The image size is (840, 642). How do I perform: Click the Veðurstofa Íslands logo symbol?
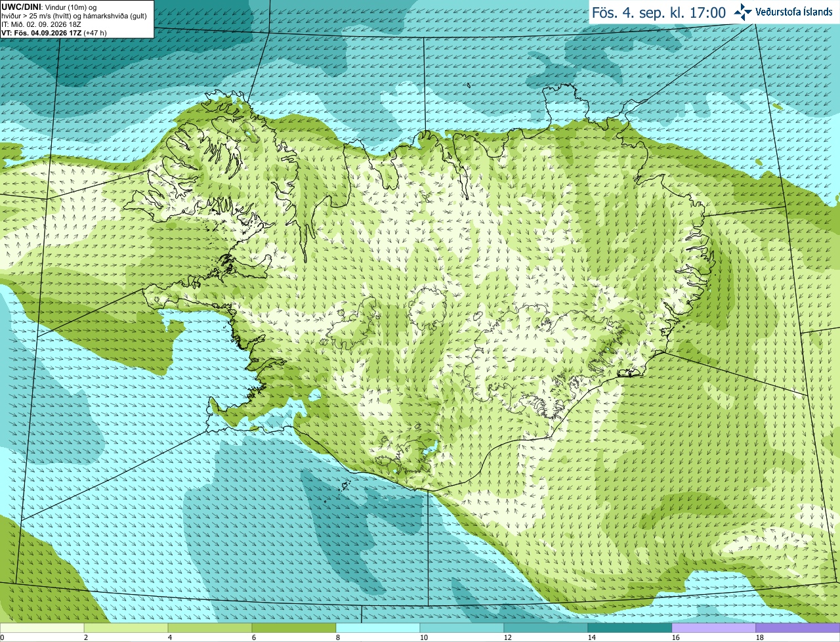coord(744,12)
